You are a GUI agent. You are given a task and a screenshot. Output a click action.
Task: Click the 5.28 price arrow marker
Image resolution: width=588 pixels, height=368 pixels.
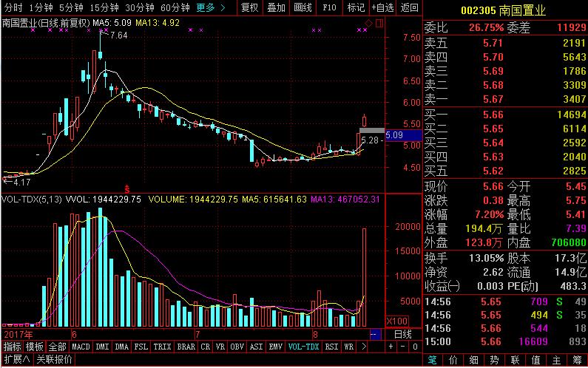(371, 140)
